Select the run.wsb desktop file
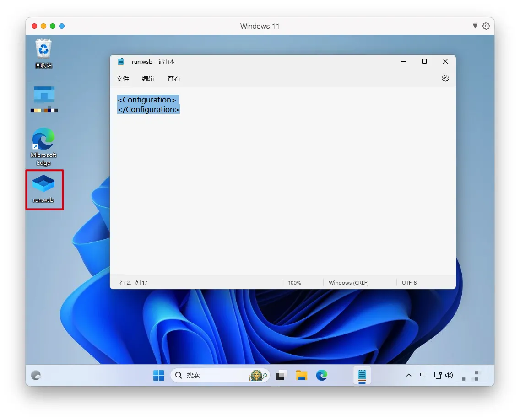Image resolution: width=520 pixels, height=420 pixels. point(43,189)
